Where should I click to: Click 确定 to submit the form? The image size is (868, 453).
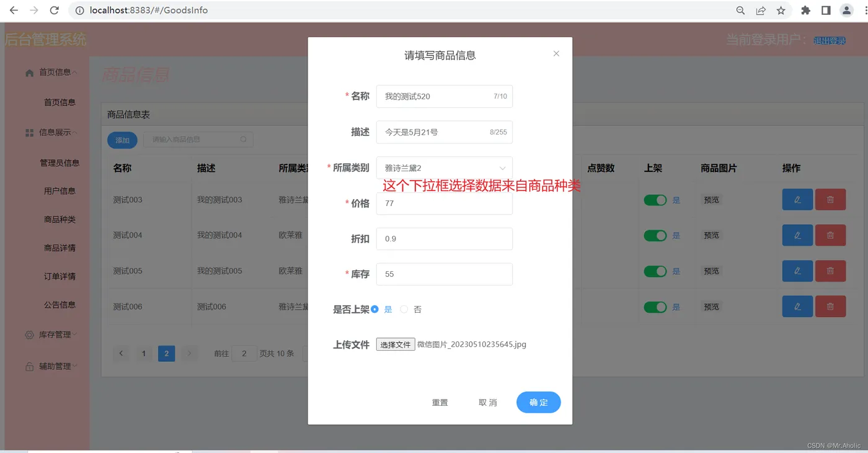(x=539, y=402)
